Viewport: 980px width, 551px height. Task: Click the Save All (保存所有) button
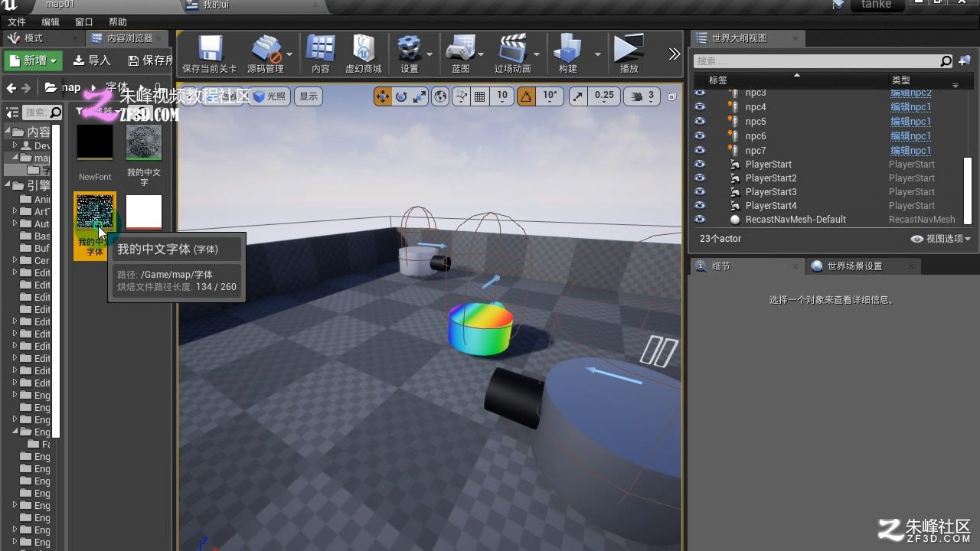(x=150, y=60)
